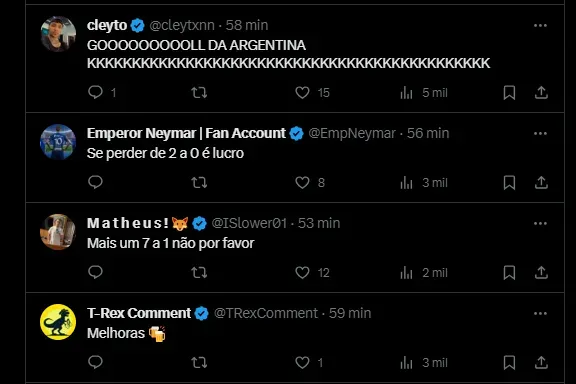Open more menu on T-Rex Comment tweet

(x=540, y=313)
